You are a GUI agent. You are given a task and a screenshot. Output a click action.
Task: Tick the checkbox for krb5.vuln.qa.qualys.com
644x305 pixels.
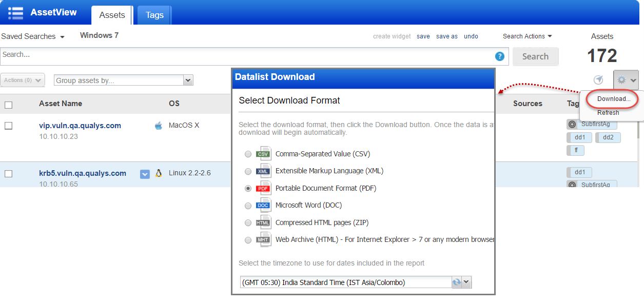[x=8, y=174]
